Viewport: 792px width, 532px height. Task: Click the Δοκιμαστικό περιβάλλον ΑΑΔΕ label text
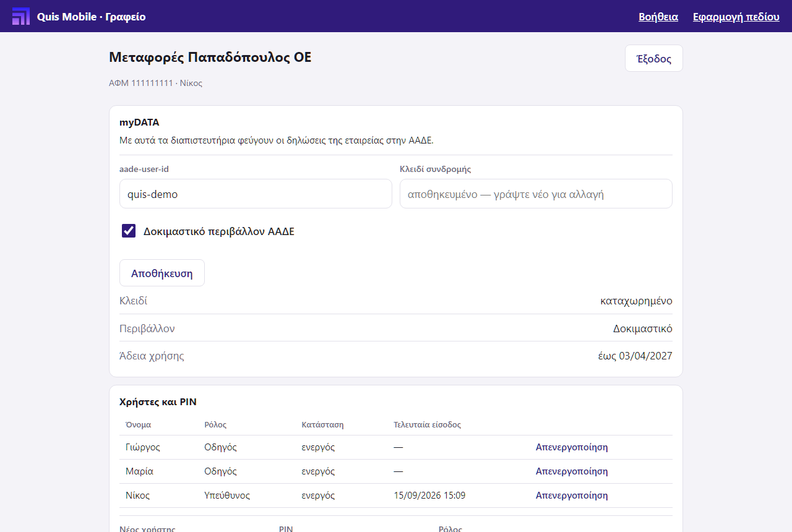tap(219, 232)
